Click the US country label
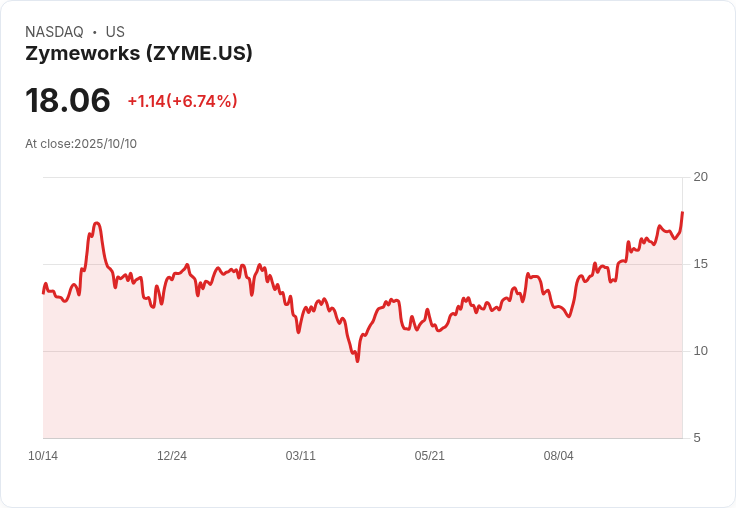 point(115,32)
